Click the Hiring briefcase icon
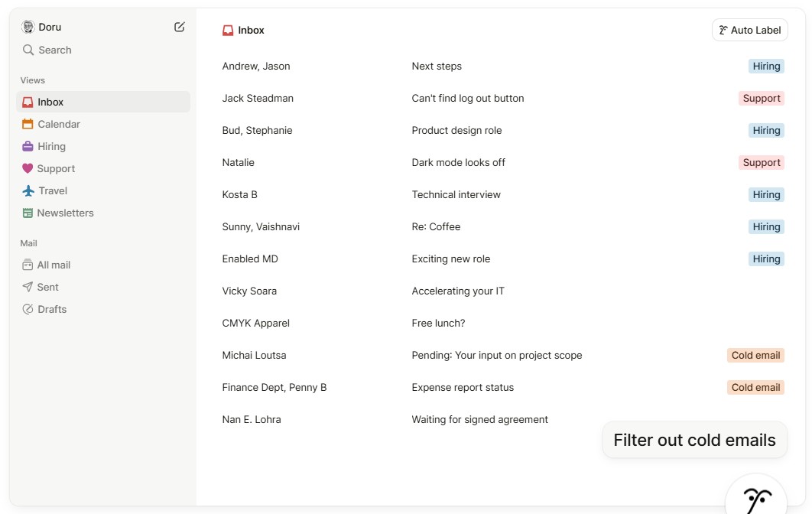This screenshot has width=812, height=514. 28,146
